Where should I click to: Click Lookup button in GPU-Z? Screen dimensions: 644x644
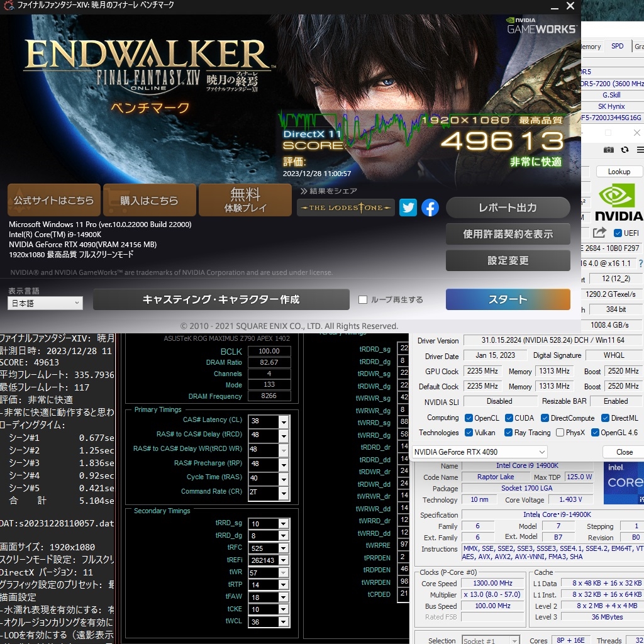[x=619, y=172]
